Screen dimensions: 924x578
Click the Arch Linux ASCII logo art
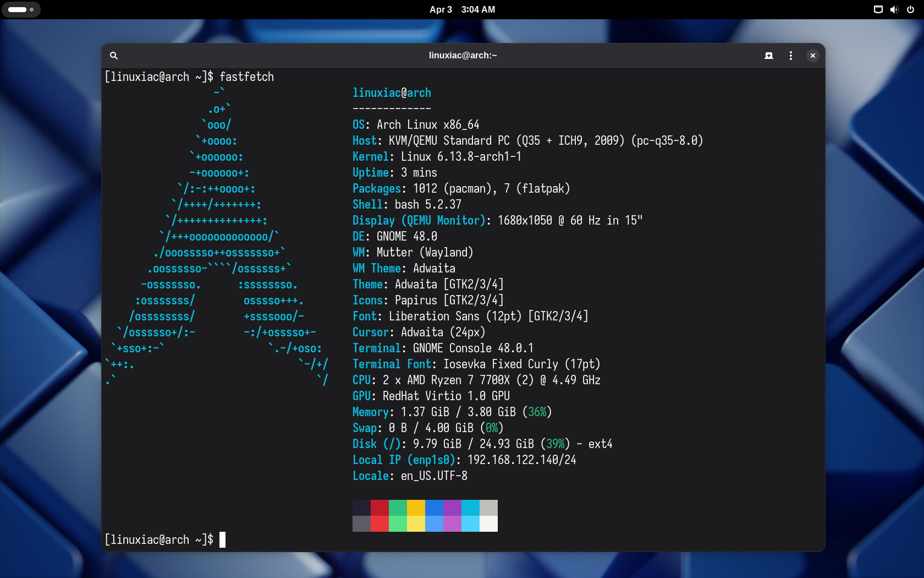pyautogui.click(x=217, y=237)
